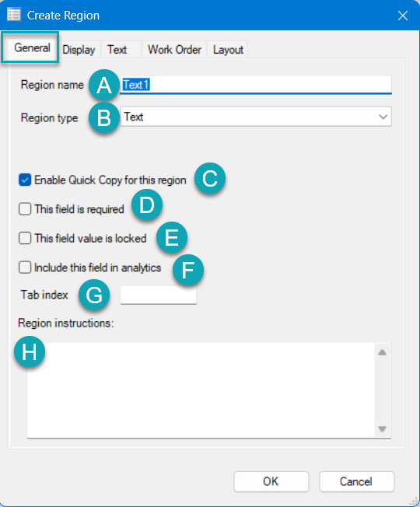Click the teal G marker badge
Viewport: 420px width, 507px height.
point(94,295)
